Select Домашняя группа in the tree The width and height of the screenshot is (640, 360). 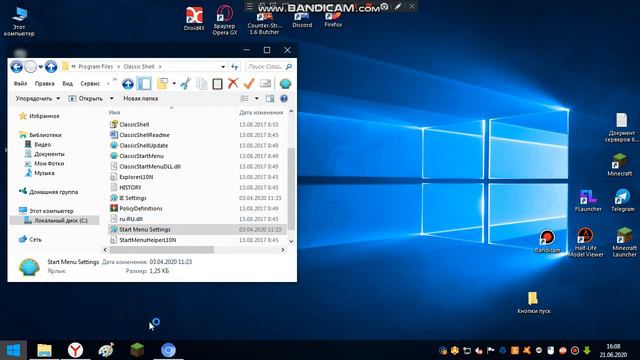click(x=53, y=192)
